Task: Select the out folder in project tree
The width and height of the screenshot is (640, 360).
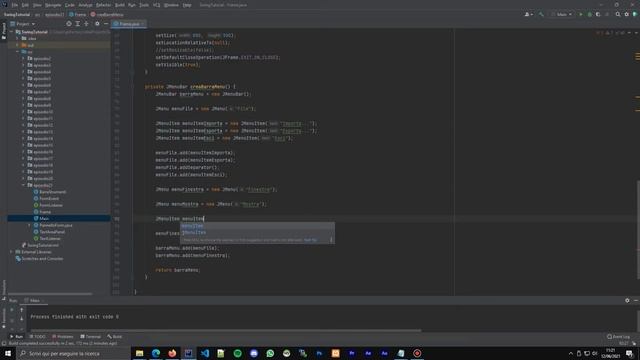Action: click(x=31, y=45)
